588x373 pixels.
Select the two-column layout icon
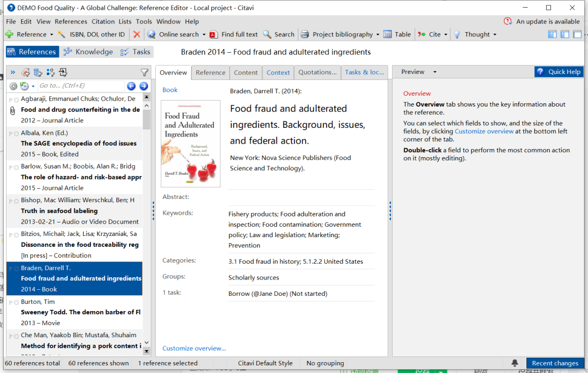point(565,34)
